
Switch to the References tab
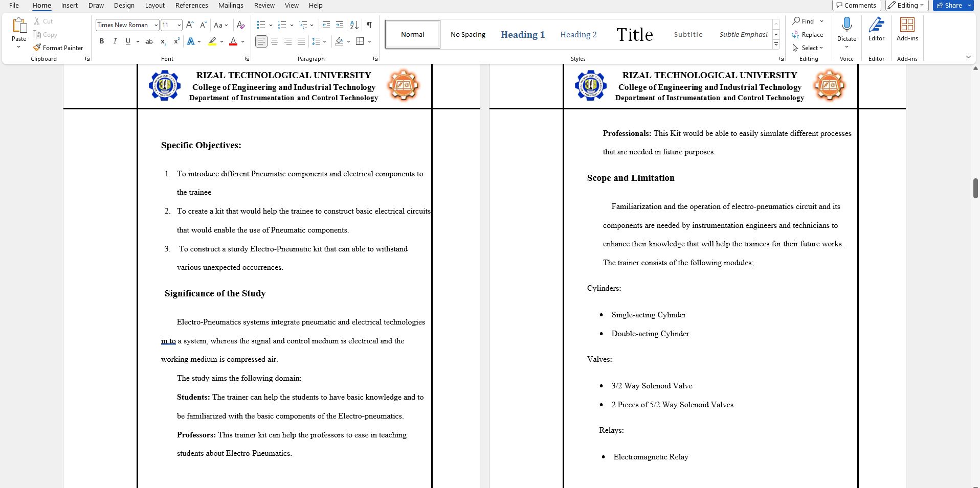tap(192, 5)
